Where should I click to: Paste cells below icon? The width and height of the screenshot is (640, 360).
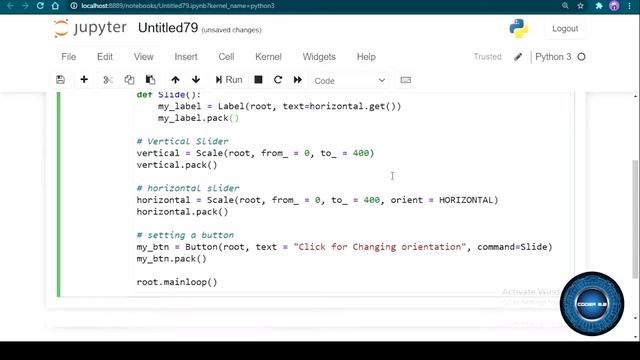tap(150, 80)
